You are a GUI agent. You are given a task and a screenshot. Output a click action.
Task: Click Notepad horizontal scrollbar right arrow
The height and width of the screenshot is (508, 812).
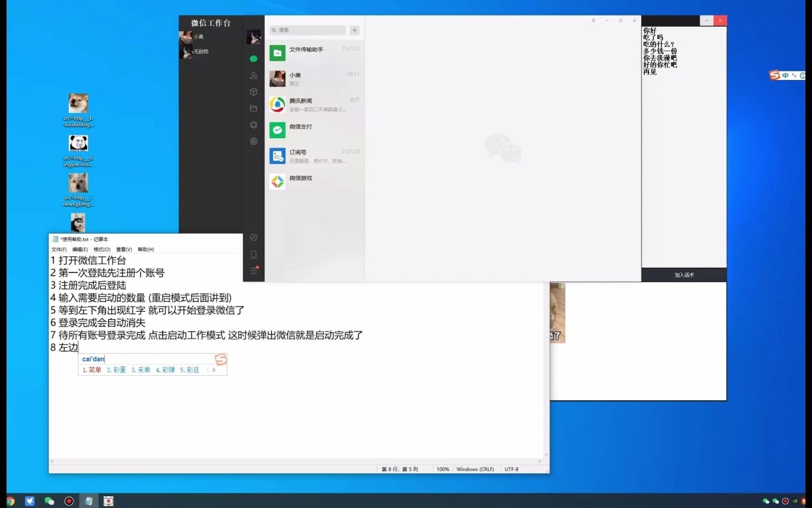[x=539, y=461]
